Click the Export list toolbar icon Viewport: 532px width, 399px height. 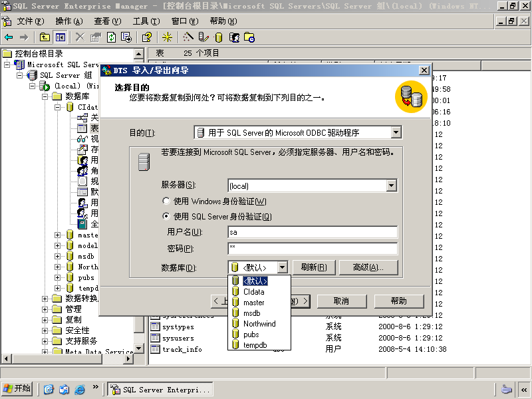[126, 37]
